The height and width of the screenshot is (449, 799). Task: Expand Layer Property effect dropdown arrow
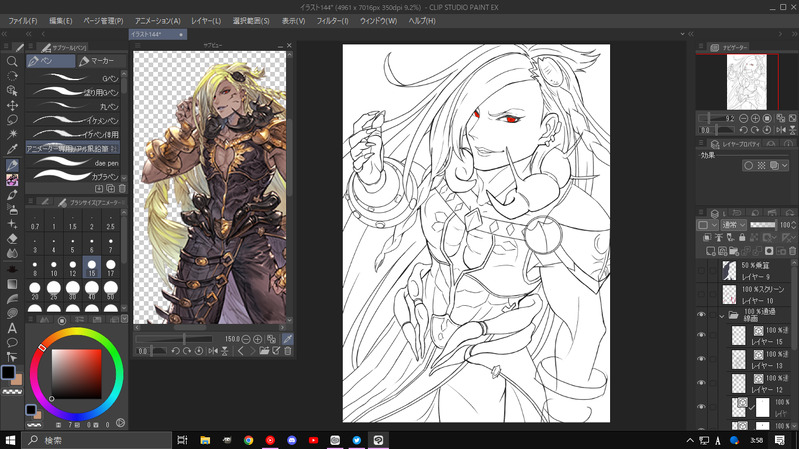[785, 166]
